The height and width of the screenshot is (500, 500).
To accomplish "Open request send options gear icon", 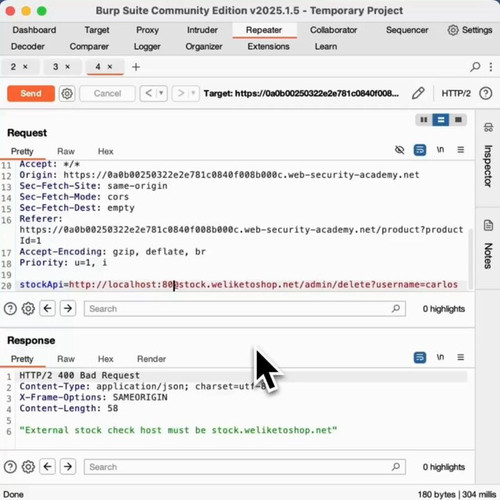I will [67, 94].
